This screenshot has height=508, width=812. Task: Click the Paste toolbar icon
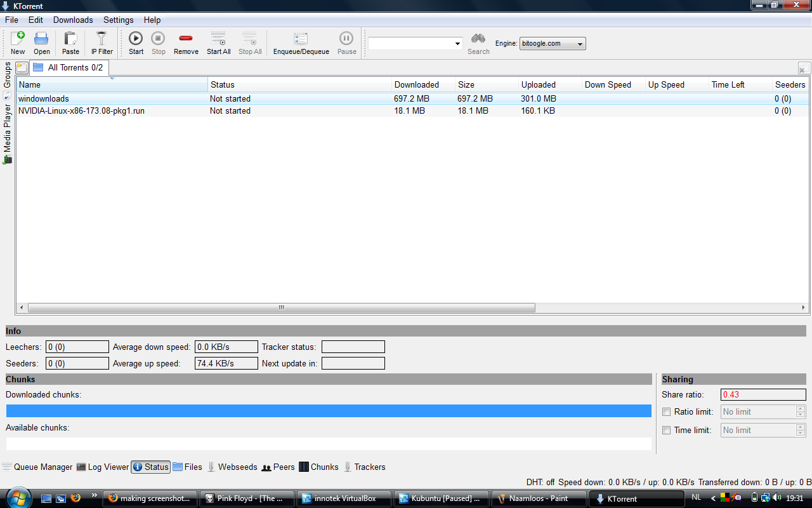point(70,43)
